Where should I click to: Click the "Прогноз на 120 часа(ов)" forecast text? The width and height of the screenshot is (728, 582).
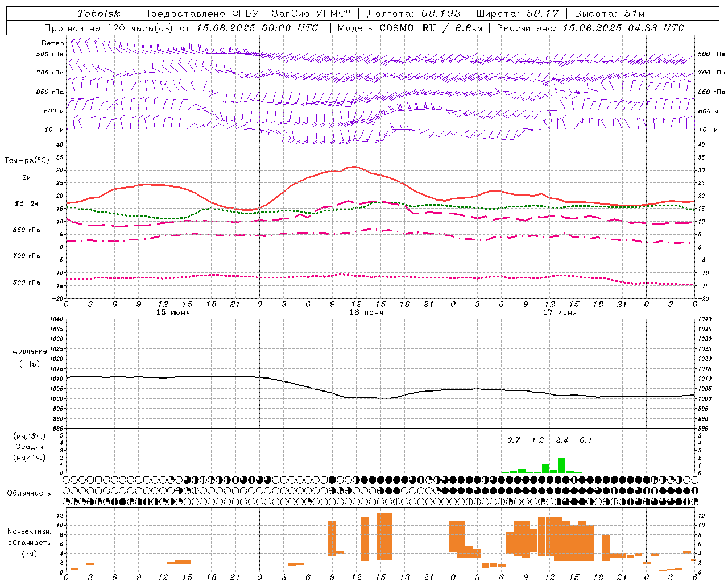(109, 28)
